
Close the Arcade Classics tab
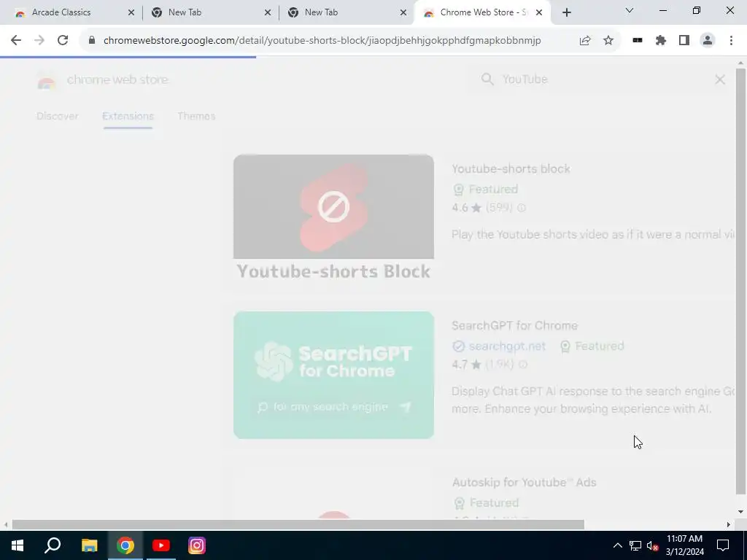[131, 12]
